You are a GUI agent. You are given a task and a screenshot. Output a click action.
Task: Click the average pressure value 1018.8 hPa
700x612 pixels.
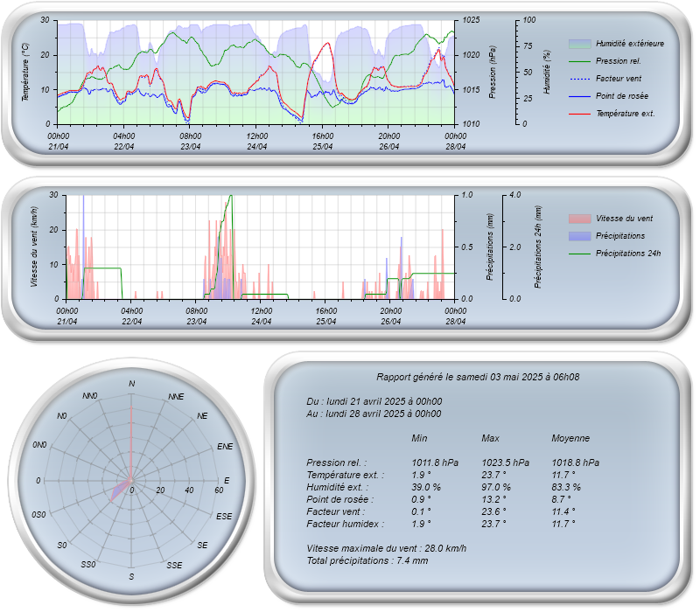[576, 463]
